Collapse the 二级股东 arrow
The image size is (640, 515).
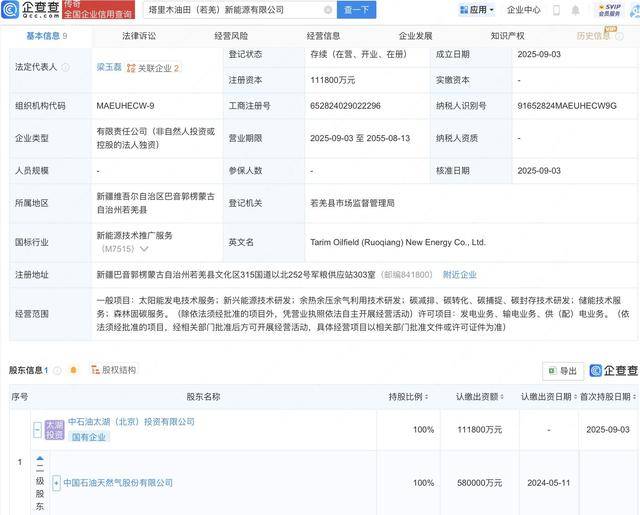pyautogui.click(x=40, y=458)
